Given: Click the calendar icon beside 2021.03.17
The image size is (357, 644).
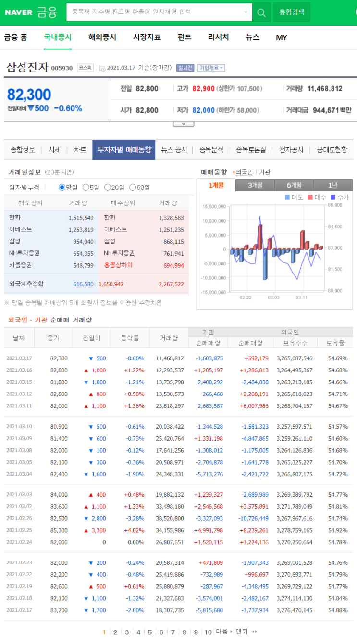Looking at the screenshot, I should click(x=102, y=68).
